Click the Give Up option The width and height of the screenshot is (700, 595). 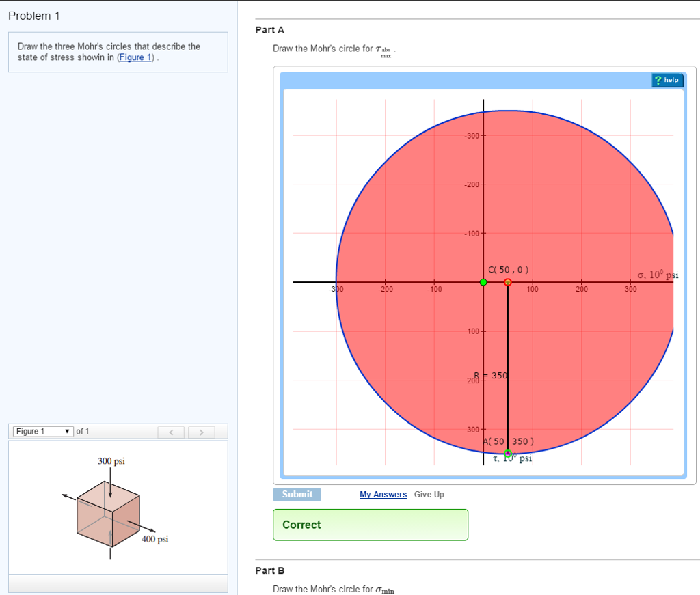click(429, 494)
